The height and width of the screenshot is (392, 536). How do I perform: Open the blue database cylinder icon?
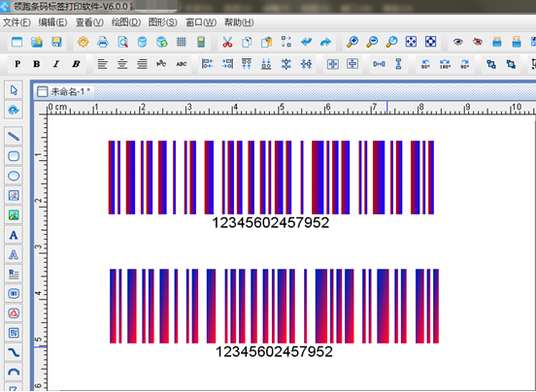click(x=142, y=42)
